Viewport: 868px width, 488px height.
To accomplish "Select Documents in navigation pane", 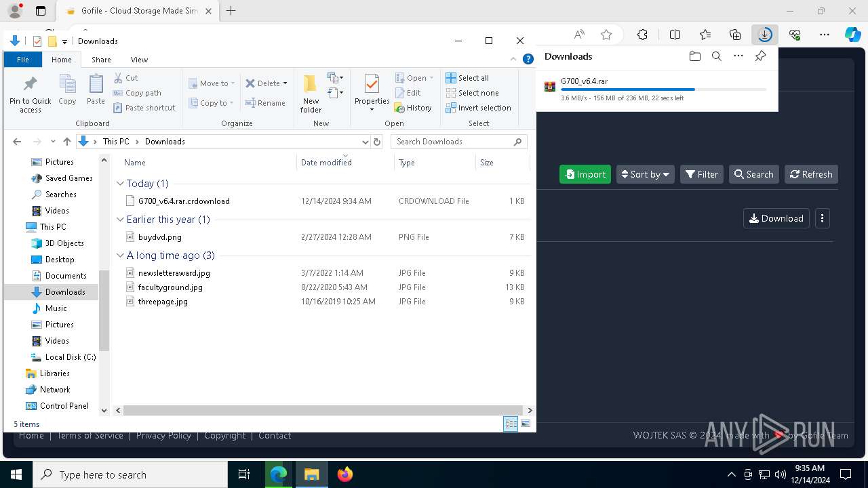I will pyautogui.click(x=66, y=276).
